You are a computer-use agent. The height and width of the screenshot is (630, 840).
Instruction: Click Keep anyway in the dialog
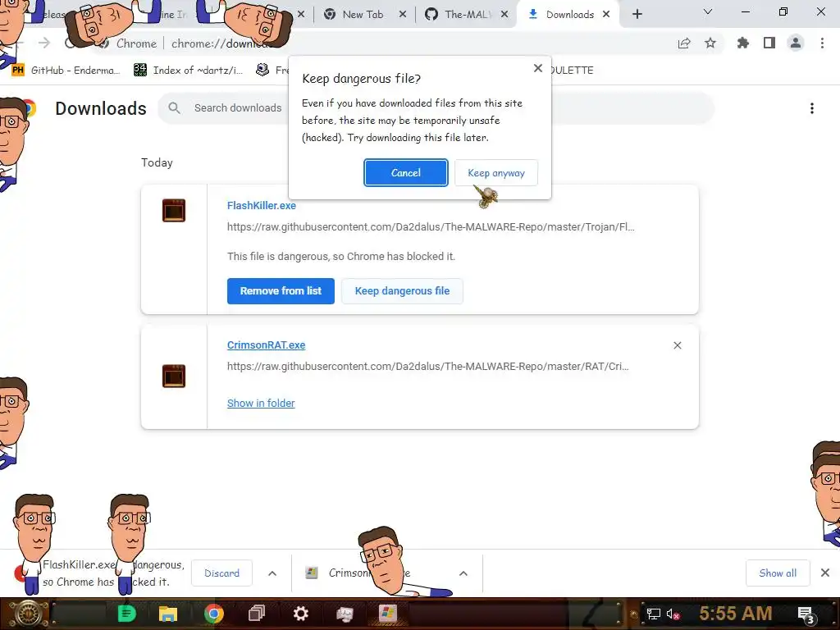coord(496,172)
